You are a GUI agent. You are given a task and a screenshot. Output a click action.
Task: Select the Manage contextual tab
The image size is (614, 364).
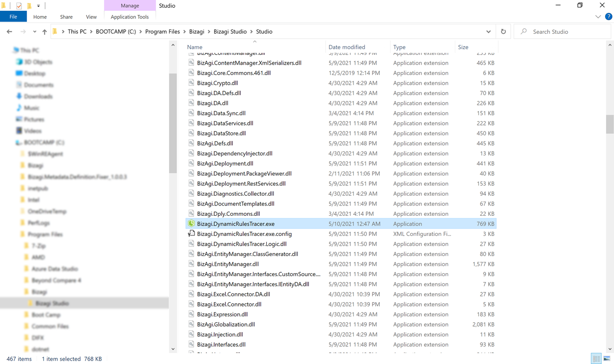130,5
